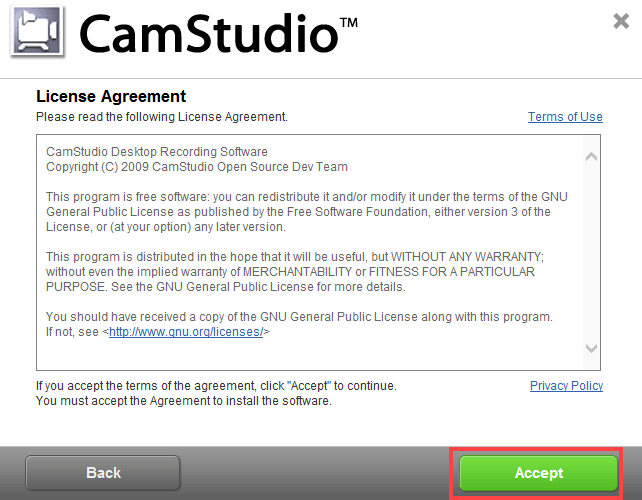This screenshot has height=500, width=642.
Task: Click the 'free software' paragraph in the license
Action: point(307,212)
